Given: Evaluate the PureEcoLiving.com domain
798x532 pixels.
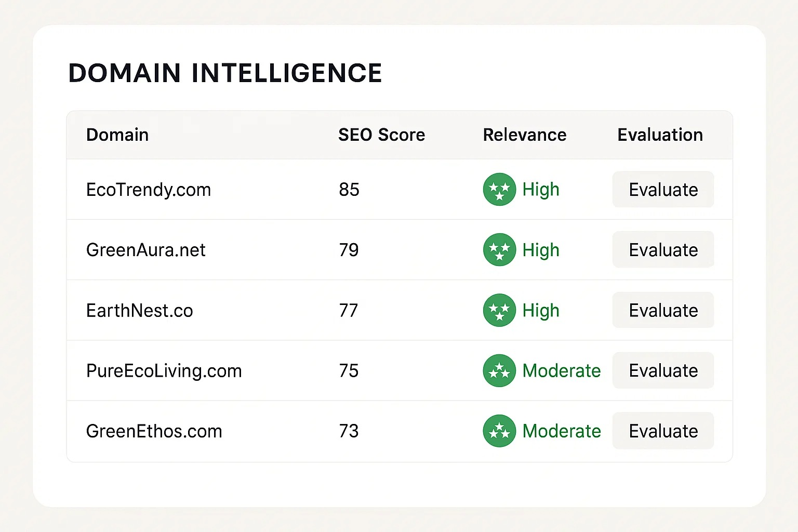Looking at the screenshot, I should pos(663,370).
